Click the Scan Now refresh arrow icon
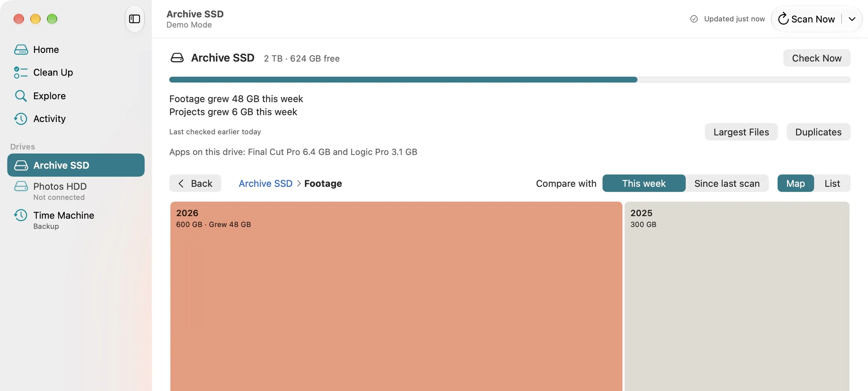 point(783,19)
